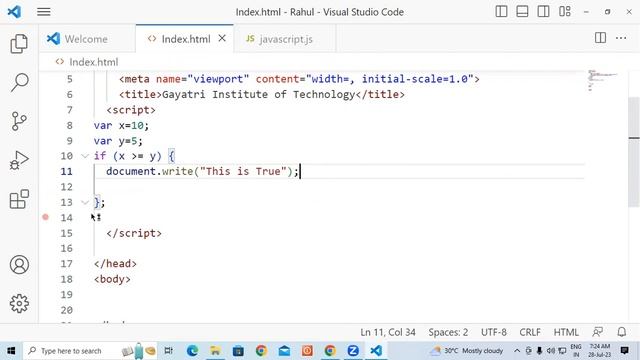640x360 pixels.
Task: Open the Accounts menu in activity bar
Action: (19, 264)
